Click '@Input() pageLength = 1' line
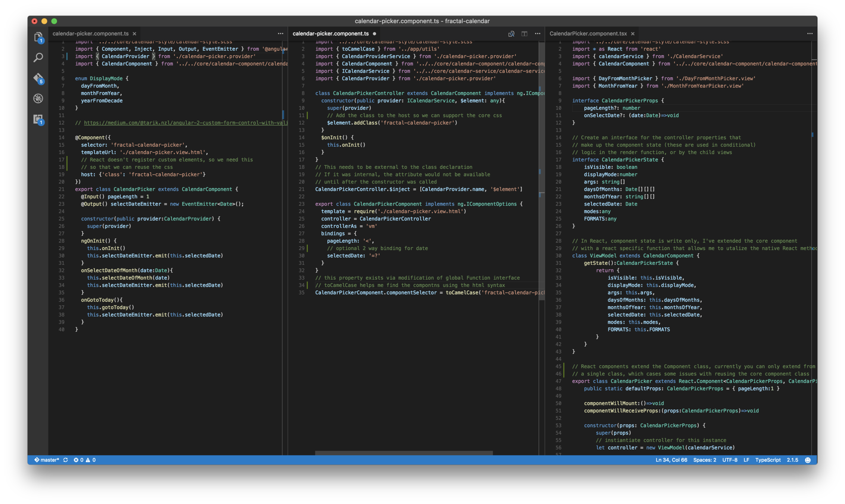Image resolution: width=845 pixels, height=504 pixels. 115,196
